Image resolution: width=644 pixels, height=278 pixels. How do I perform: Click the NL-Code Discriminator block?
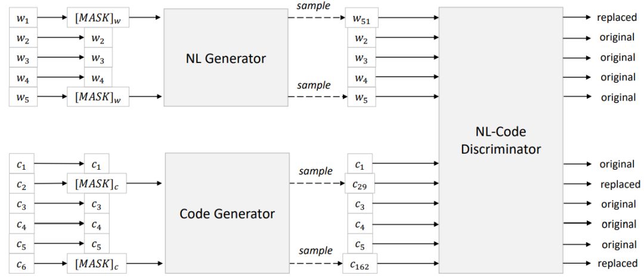(x=500, y=140)
